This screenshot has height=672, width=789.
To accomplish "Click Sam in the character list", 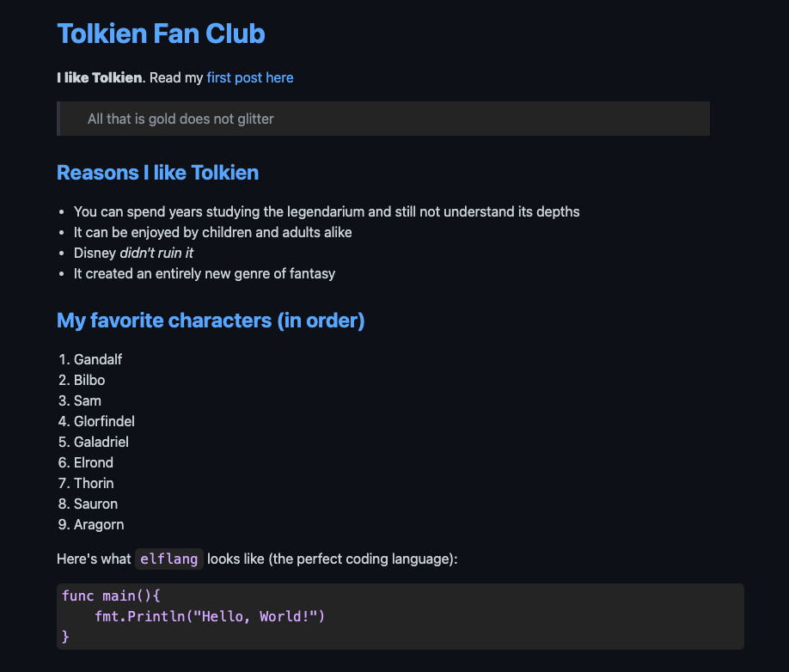I will 88,401.
